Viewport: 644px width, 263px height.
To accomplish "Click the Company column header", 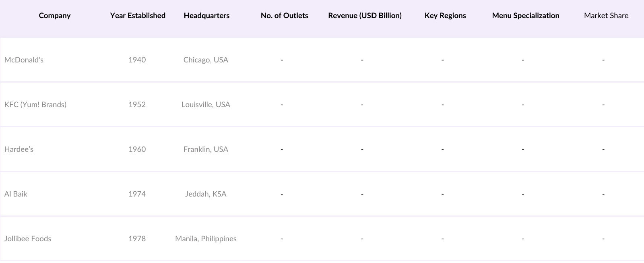I will pyautogui.click(x=55, y=16).
